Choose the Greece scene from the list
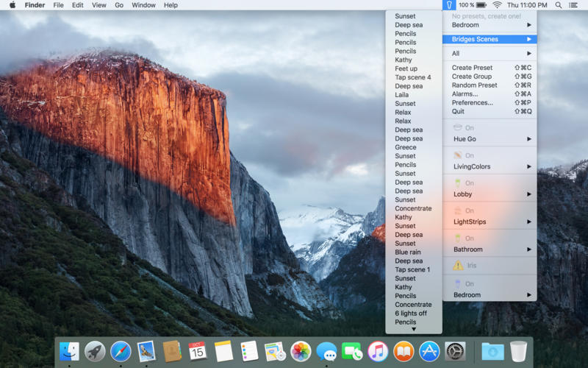 point(406,147)
